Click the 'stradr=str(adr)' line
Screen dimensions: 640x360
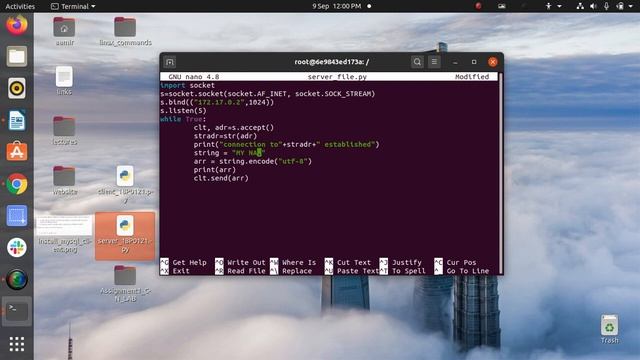click(225, 136)
